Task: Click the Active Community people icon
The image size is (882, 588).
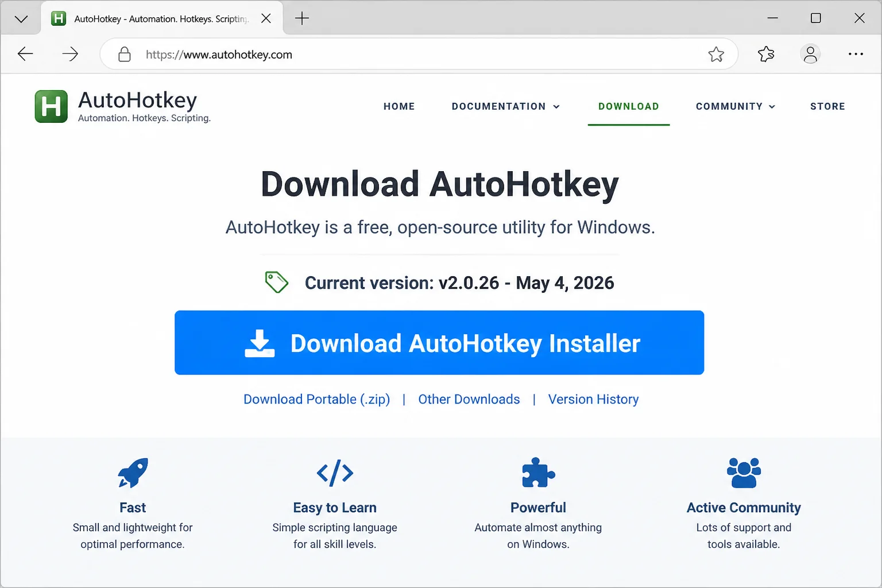Action: click(744, 473)
